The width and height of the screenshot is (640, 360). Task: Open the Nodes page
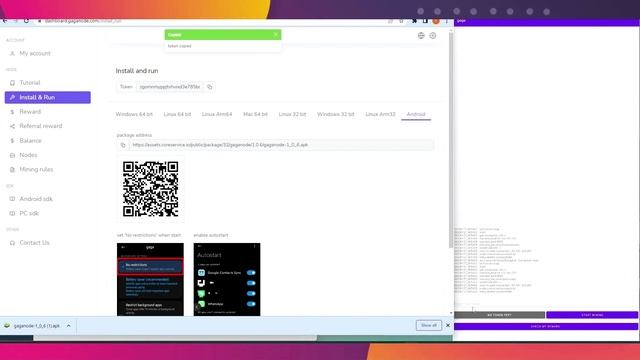pyautogui.click(x=28, y=155)
